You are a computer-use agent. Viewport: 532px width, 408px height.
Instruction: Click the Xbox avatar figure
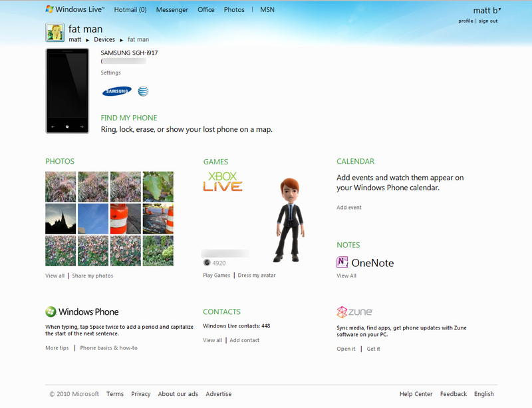[x=289, y=220]
